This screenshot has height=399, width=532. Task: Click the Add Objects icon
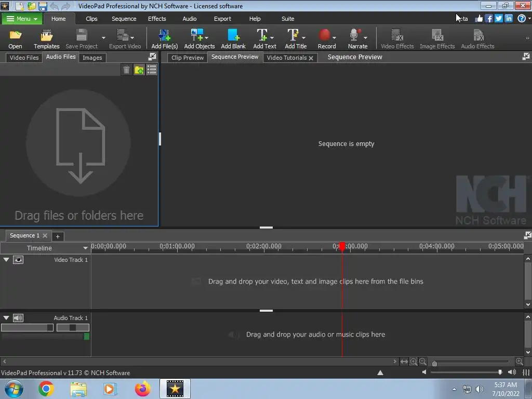click(197, 35)
